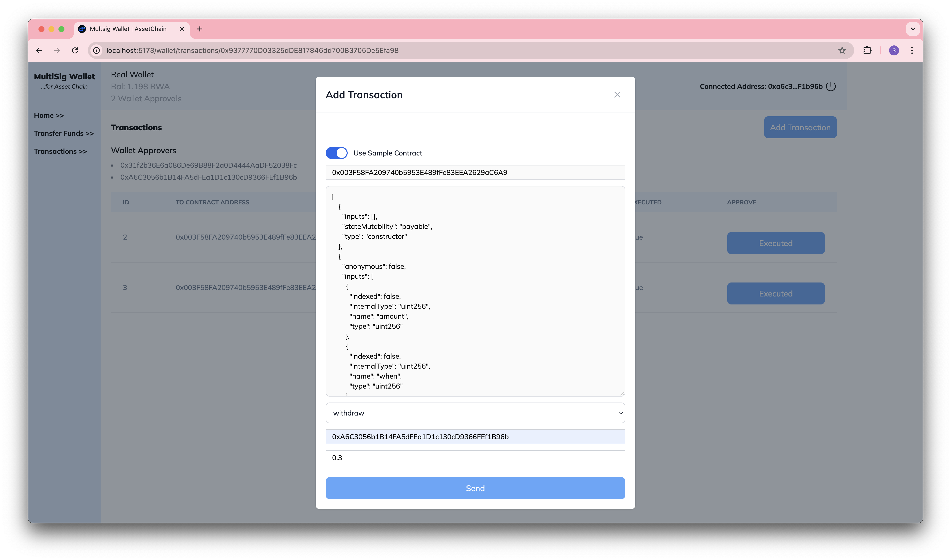Click the 0.3 amount field
Viewport: 951px width, 560px height.
(475, 458)
